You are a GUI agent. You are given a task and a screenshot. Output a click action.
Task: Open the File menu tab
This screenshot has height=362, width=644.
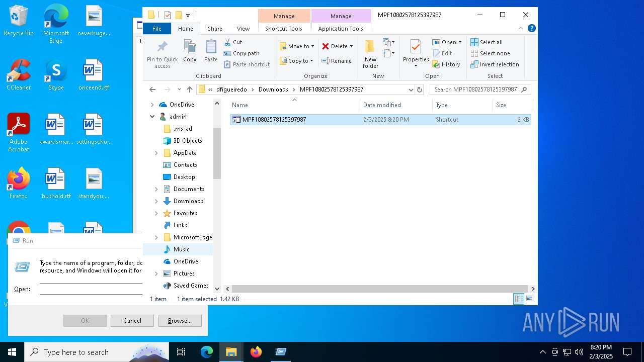click(157, 29)
